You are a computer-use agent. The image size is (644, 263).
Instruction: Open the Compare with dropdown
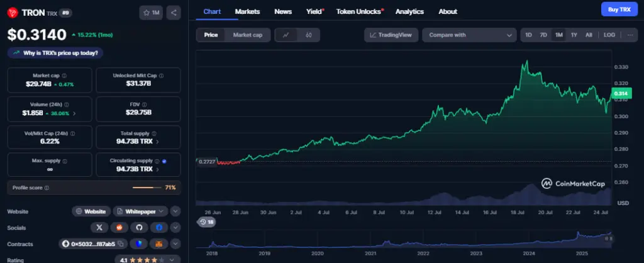click(469, 35)
